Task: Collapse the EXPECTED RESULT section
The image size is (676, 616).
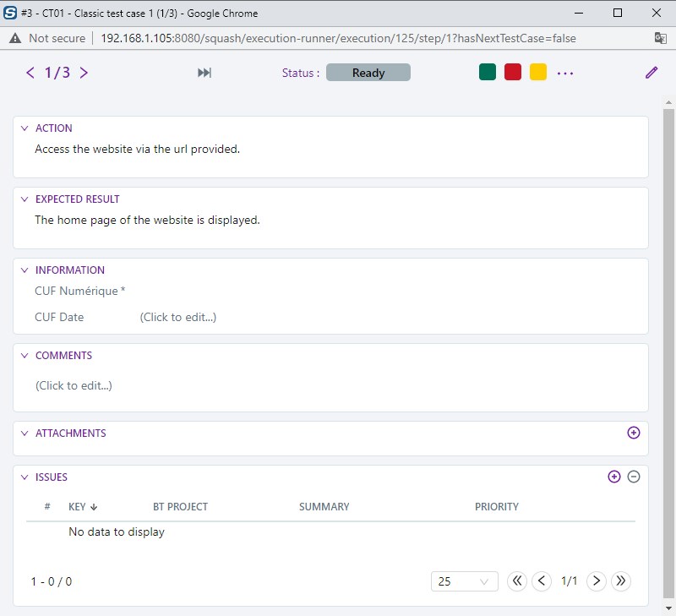Action: 25,199
